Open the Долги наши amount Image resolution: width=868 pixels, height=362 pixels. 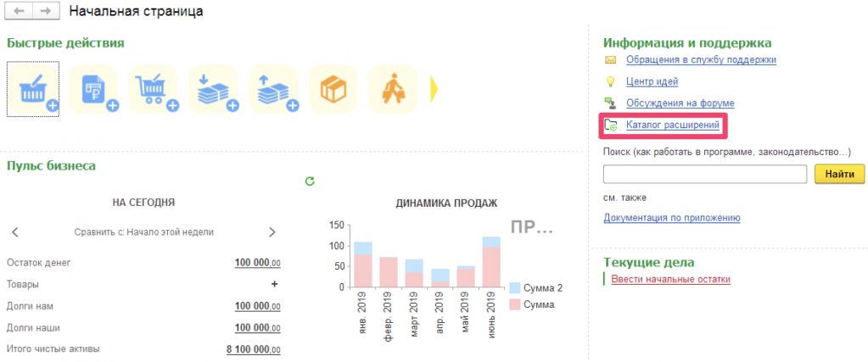pos(257,328)
